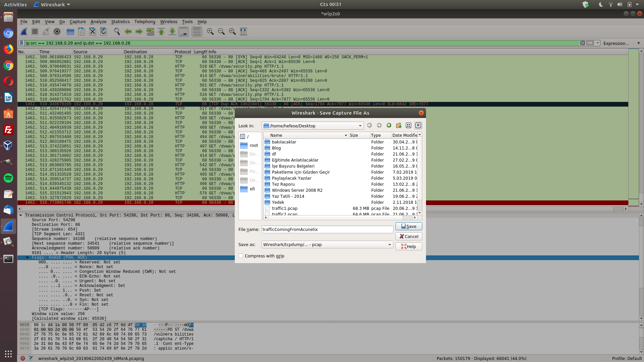Click the parent directory up arrow icon

(389, 125)
